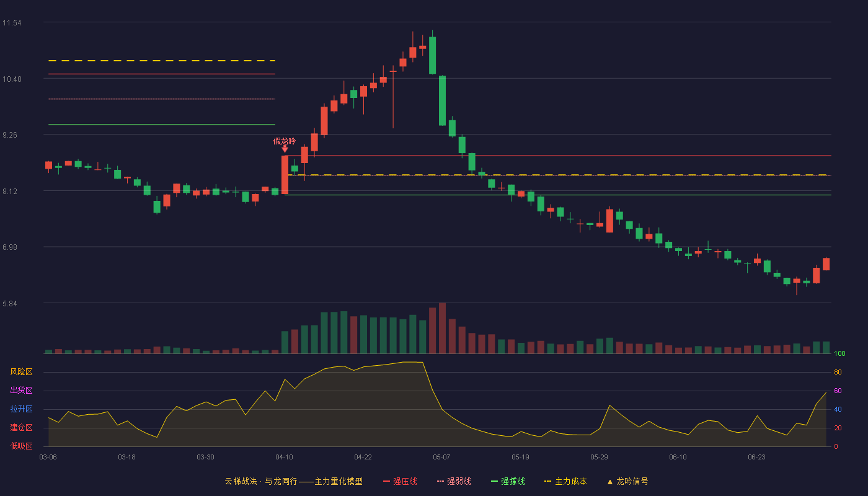Image resolution: width=868 pixels, height=496 pixels.
Task: Select the 建仓区 zone label
Action: click(21, 428)
